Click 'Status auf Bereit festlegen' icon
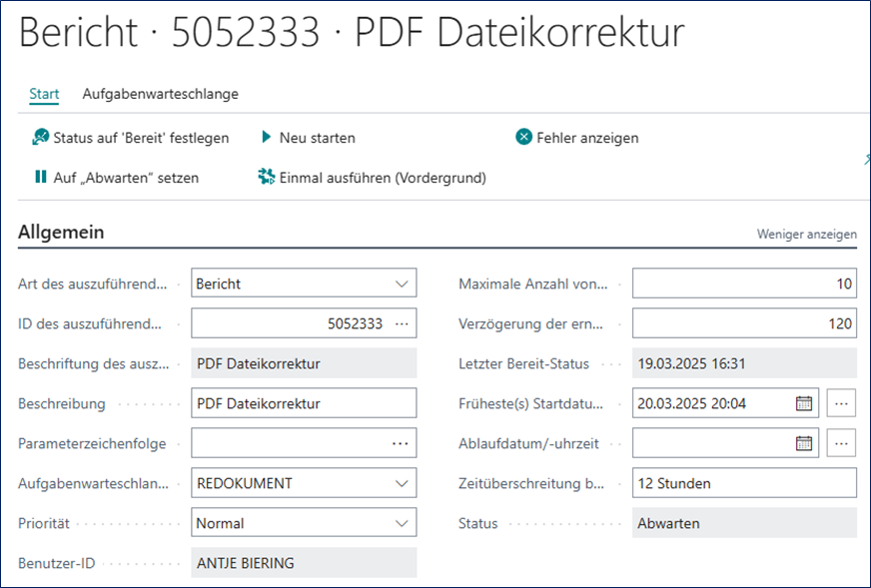871x588 pixels. pyautogui.click(x=41, y=138)
